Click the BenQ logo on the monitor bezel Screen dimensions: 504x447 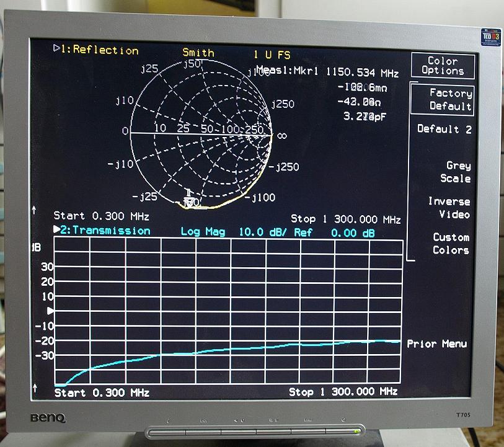tap(48, 418)
